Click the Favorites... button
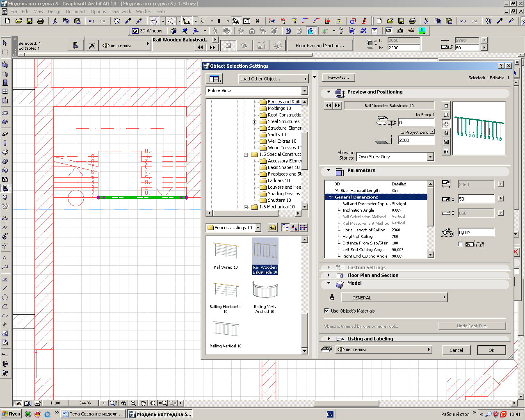This screenshot has height=420, width=525. (x=338, y=77)
